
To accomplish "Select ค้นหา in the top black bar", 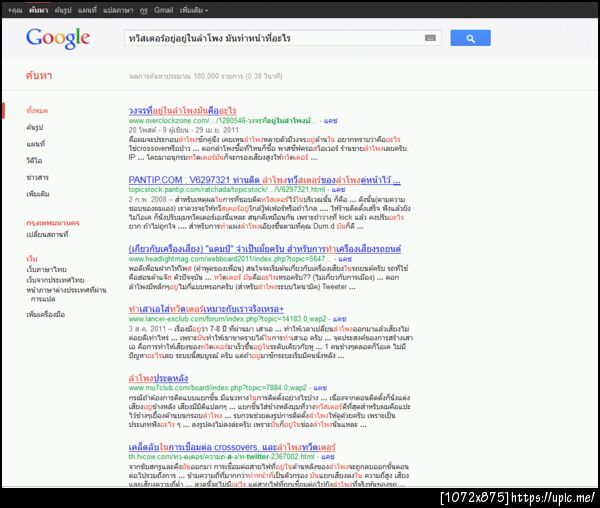I will click(38, 10).
